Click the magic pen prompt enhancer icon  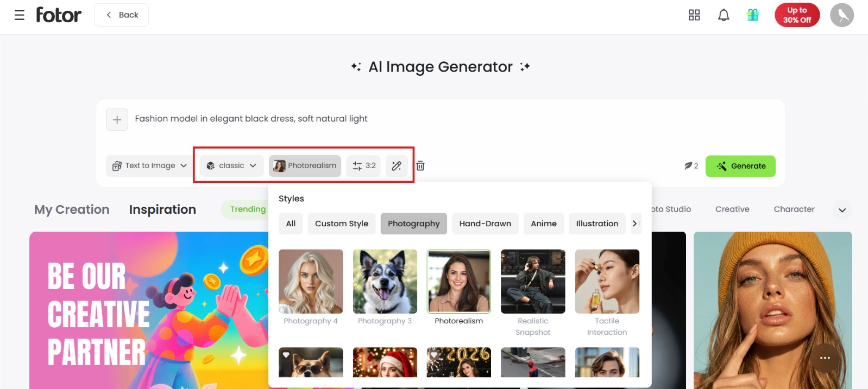(x=397, y=166)
